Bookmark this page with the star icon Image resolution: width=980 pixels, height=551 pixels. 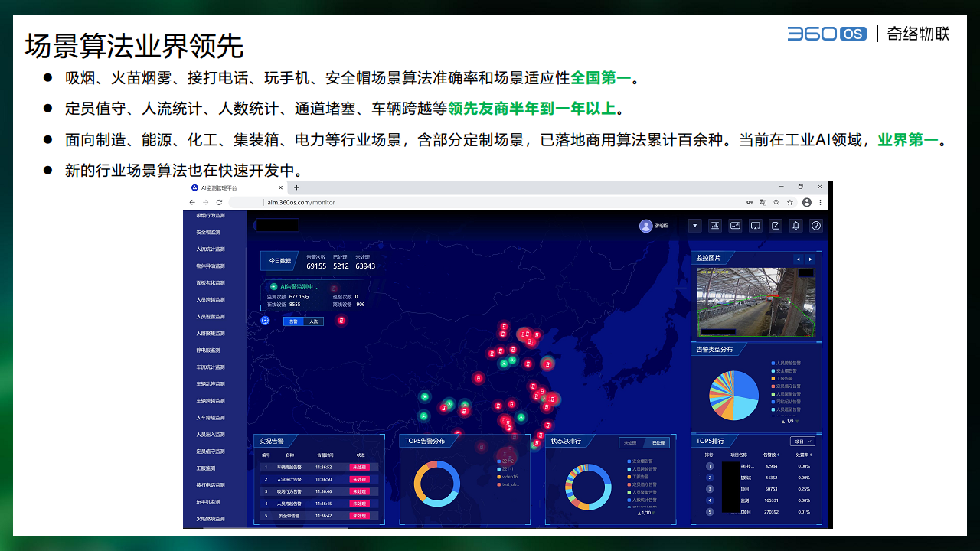click(x=790, y=202)
